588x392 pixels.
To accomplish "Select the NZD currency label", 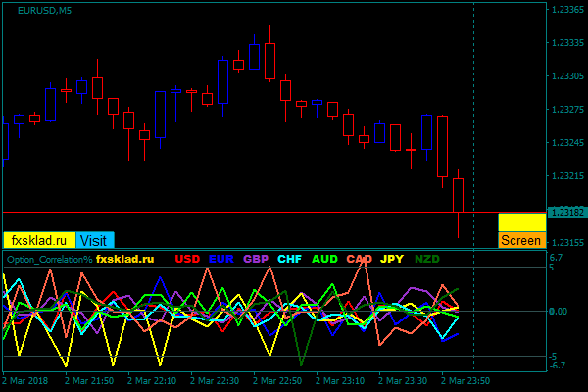I will coord(427,259).
